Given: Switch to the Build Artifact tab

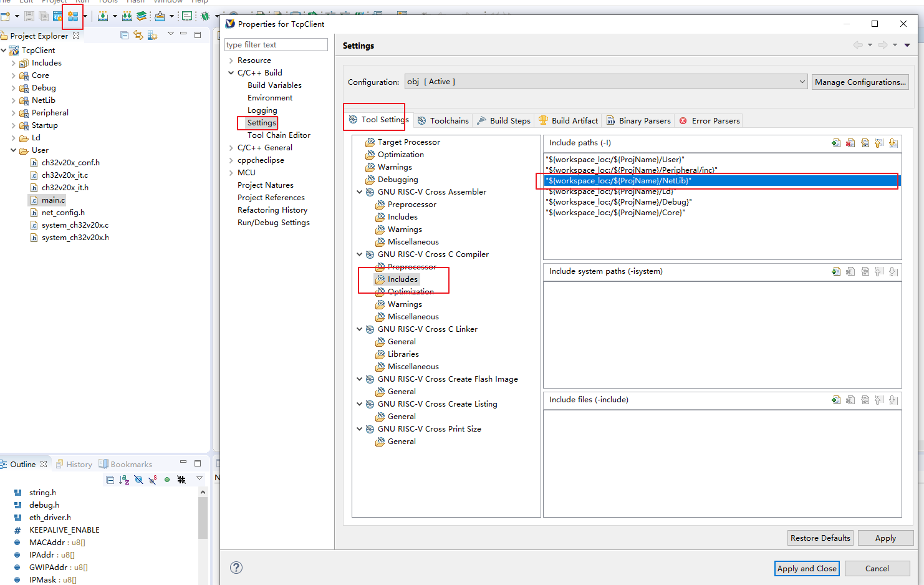Looking at the screenshot, I should (568, 121).
